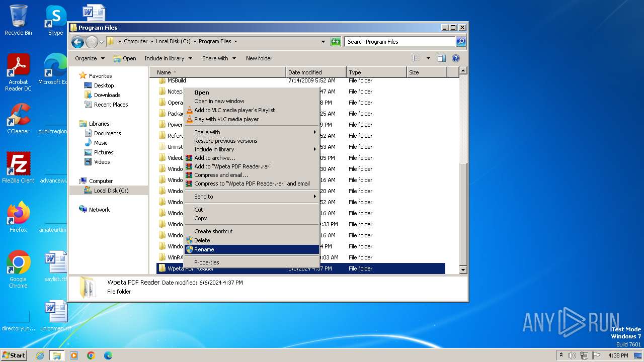Click Add to archive... entry
This screenshot has width=644, height=362.
tap(252, 158)
